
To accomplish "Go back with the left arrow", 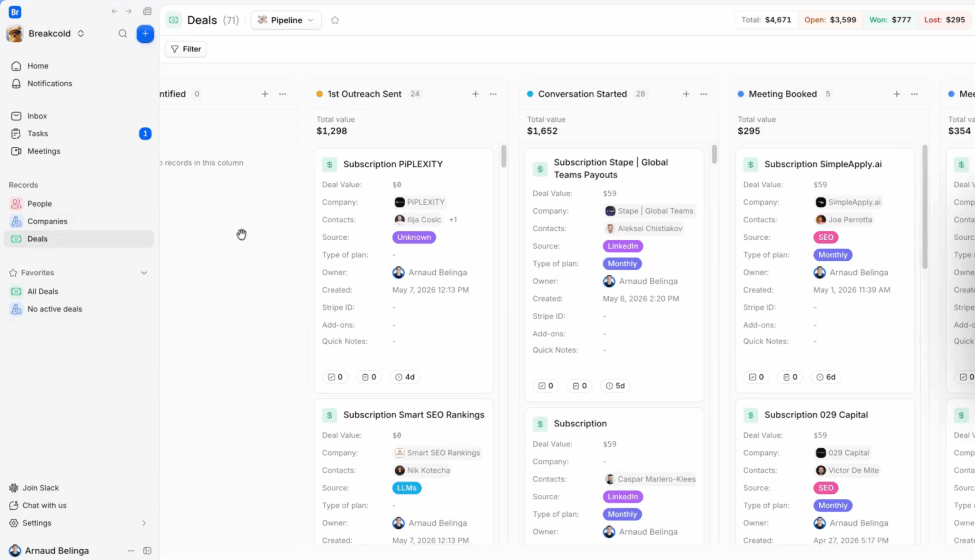I will coord(114,11).
